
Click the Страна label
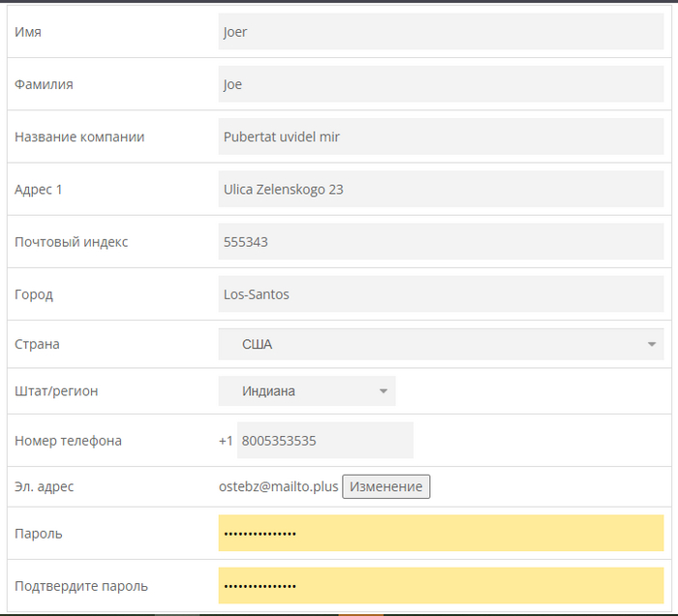[37, 345]
